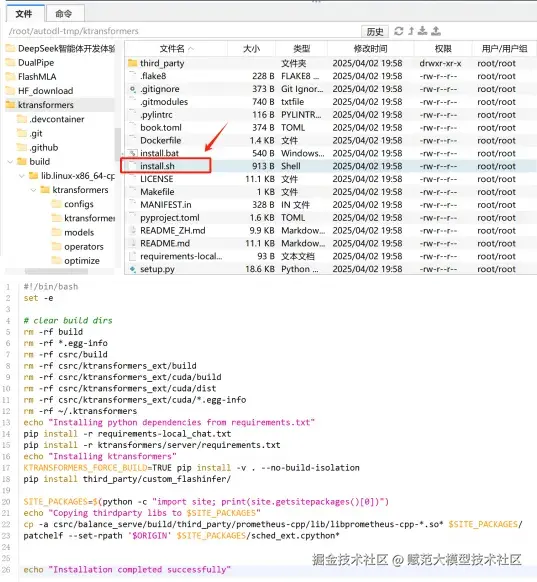The height and width of the screenshot is (582, 537).
Task: Select the .flake8 file row
Action: coord(331,76)
